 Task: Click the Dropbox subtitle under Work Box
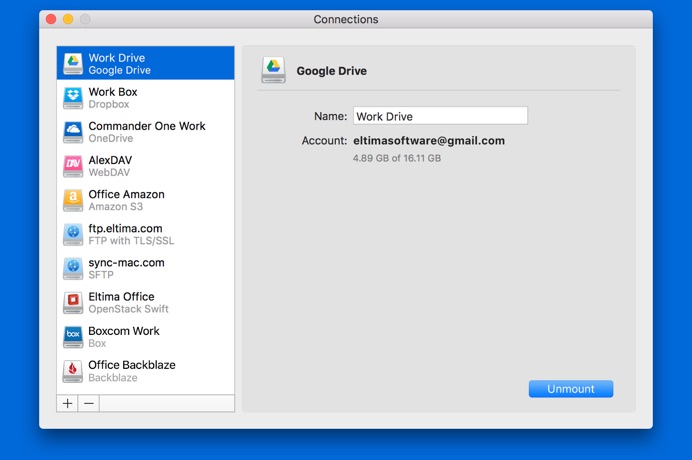click(x=109, y=104)
